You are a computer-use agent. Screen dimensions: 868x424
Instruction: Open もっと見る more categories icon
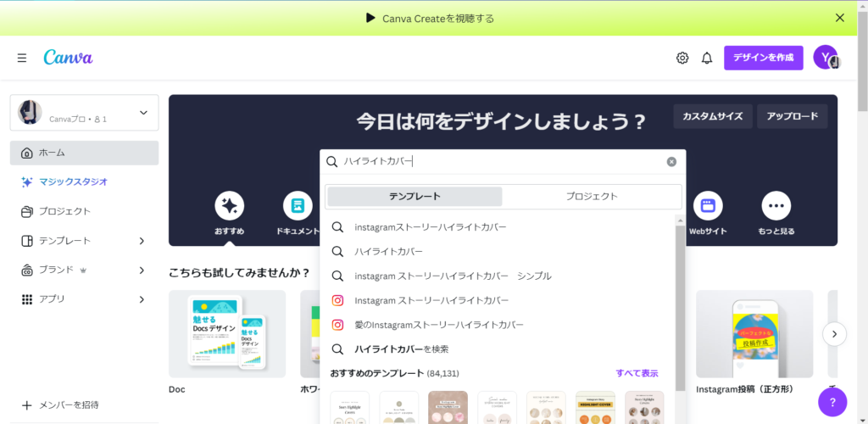coord(776,205)
